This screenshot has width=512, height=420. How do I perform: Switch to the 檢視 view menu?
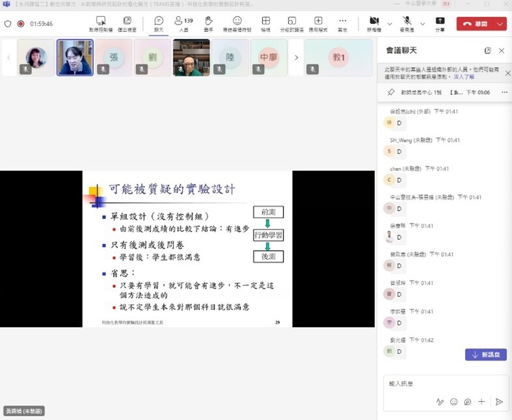[265, 23]
